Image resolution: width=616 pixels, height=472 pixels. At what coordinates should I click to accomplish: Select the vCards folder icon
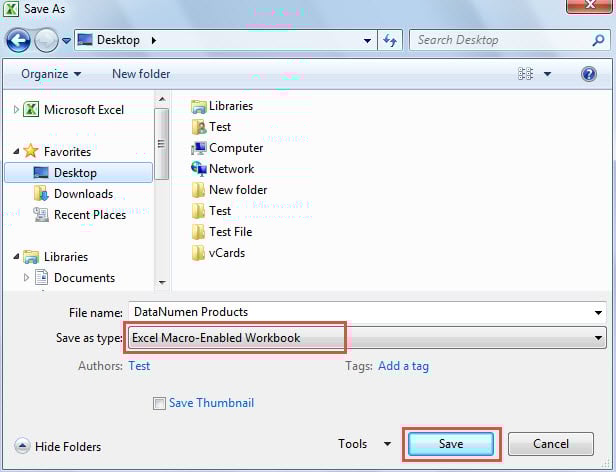click(x=198, y=253)
